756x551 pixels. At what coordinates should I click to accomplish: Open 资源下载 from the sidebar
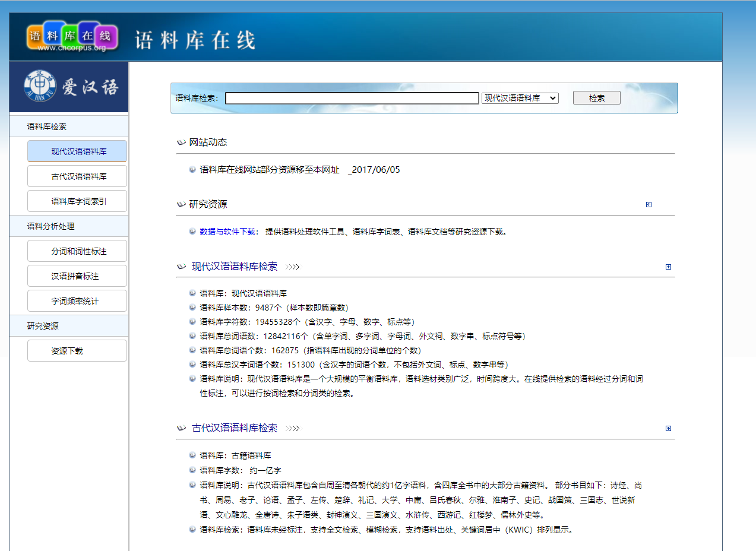pyautogui.click(x=77, y=351)
